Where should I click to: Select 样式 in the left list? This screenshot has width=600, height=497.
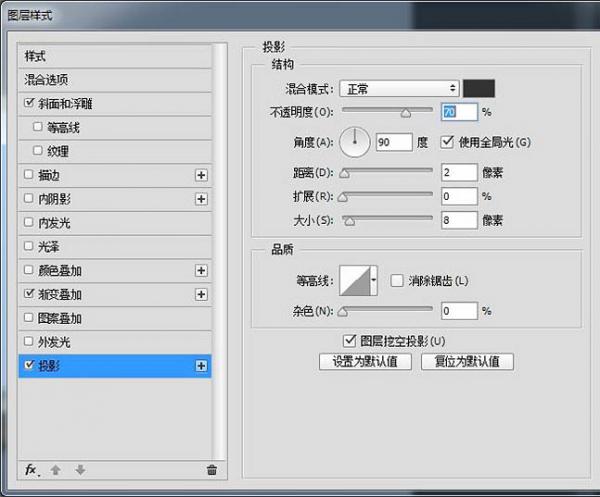pyautogui.click(x=115, y=56)
